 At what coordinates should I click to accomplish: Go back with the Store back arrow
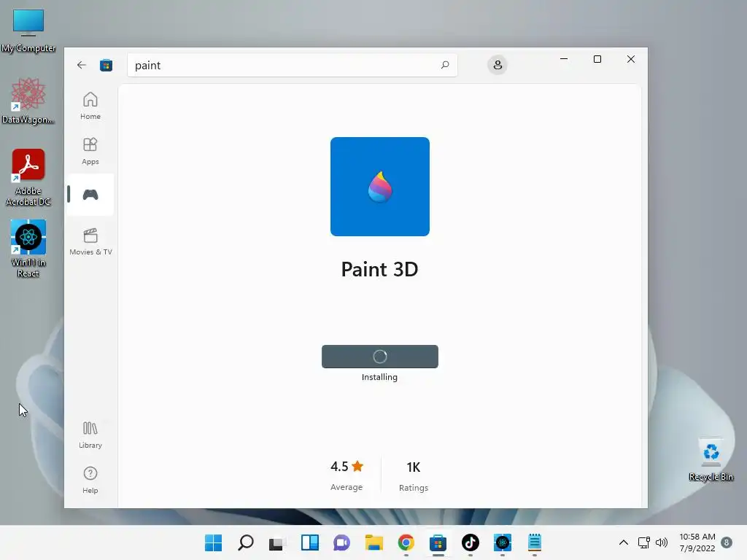pyautogui.click(x=82, y=65)
